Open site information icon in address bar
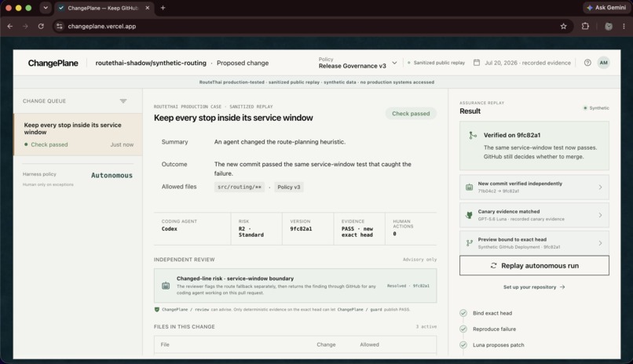This screenshot has height=364, width=633. tap(60, 26)
